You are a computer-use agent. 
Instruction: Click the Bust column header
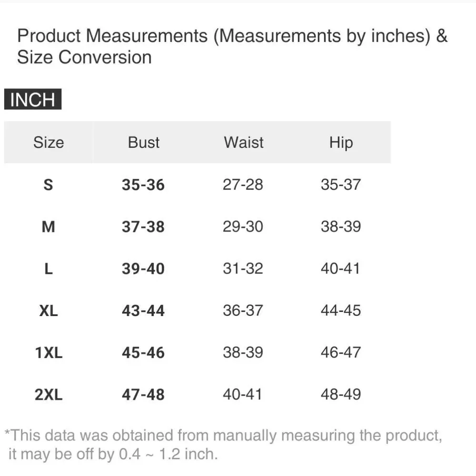[x=143, y=142]
